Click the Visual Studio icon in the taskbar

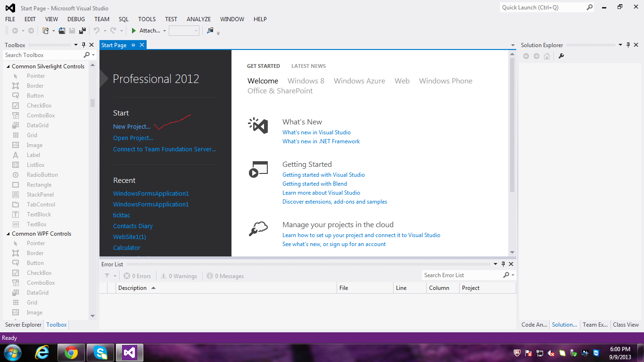tap(130, 353)
